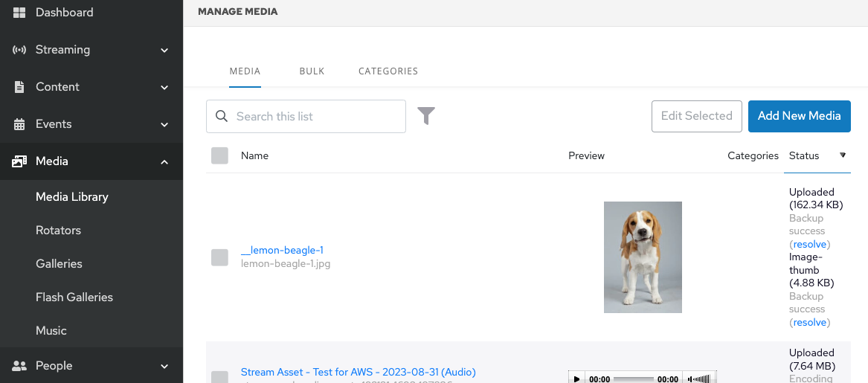Sort by Status using the down arrow
868x383 pixels.
pos(843,155)
